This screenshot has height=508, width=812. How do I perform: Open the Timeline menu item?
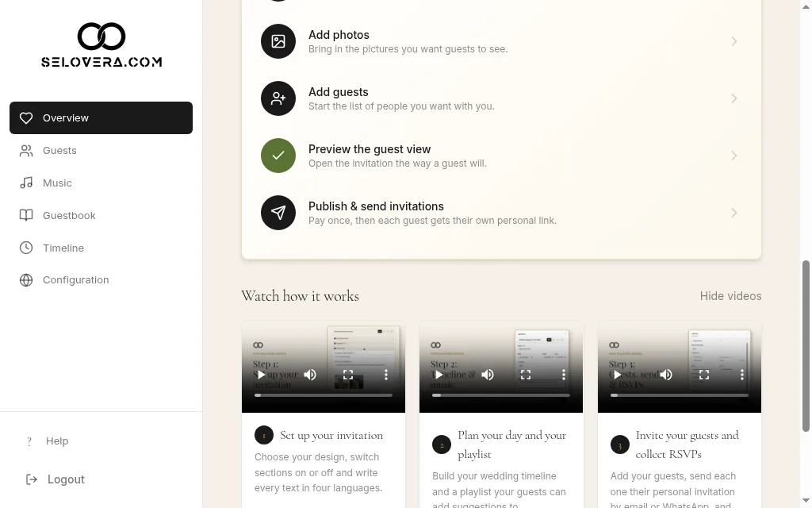coord(101,248)
